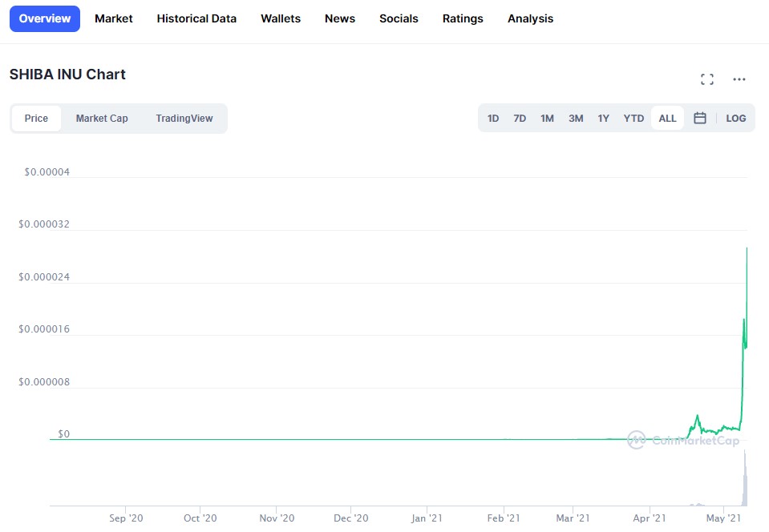Click the Dec '20 date axis label

point(351,518)
